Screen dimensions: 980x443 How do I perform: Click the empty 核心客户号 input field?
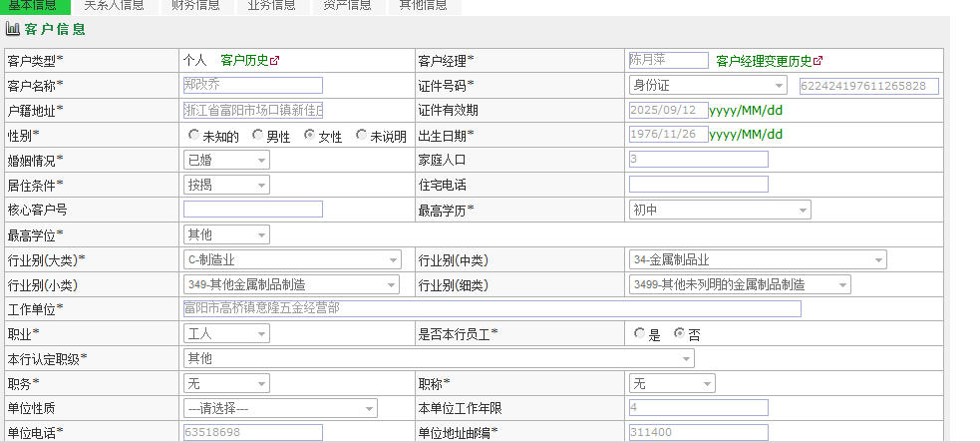tap(253, 209)
